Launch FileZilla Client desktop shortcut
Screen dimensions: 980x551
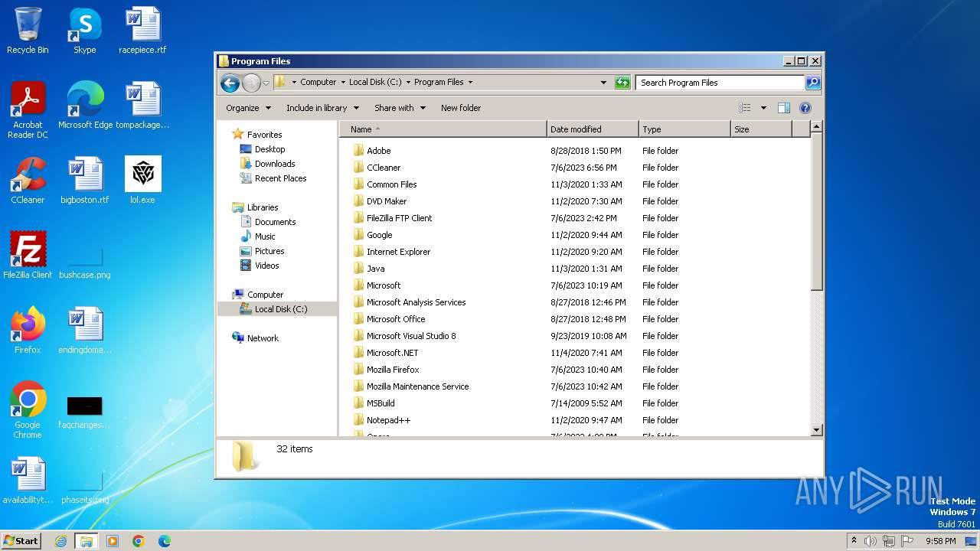click(x=28, y=256)
